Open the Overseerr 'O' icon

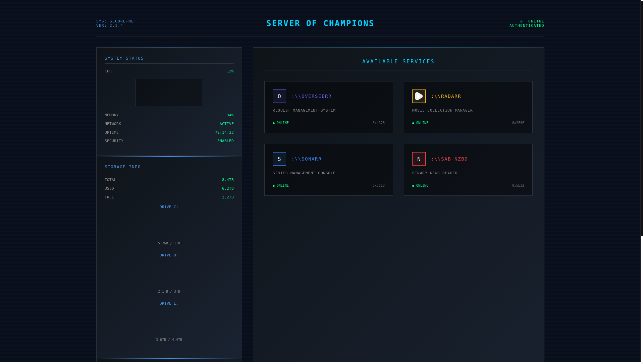pyautogui.click(x=279, y=96)
